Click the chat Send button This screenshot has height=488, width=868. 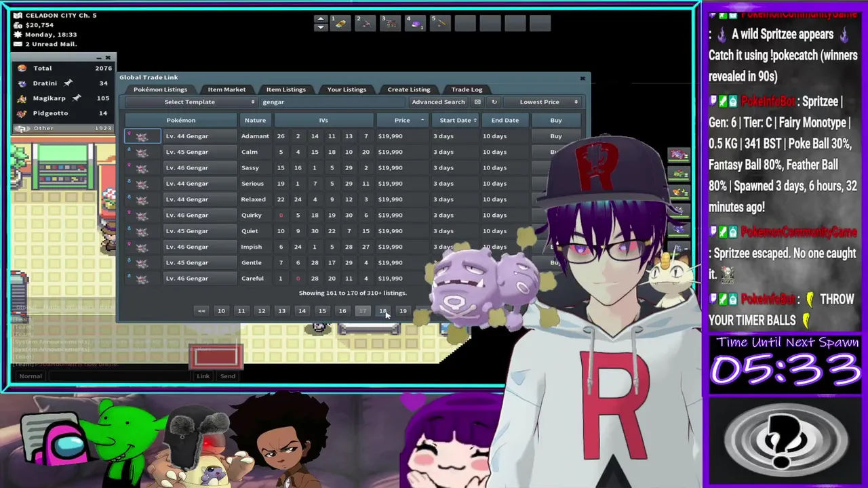coord(228,376)
